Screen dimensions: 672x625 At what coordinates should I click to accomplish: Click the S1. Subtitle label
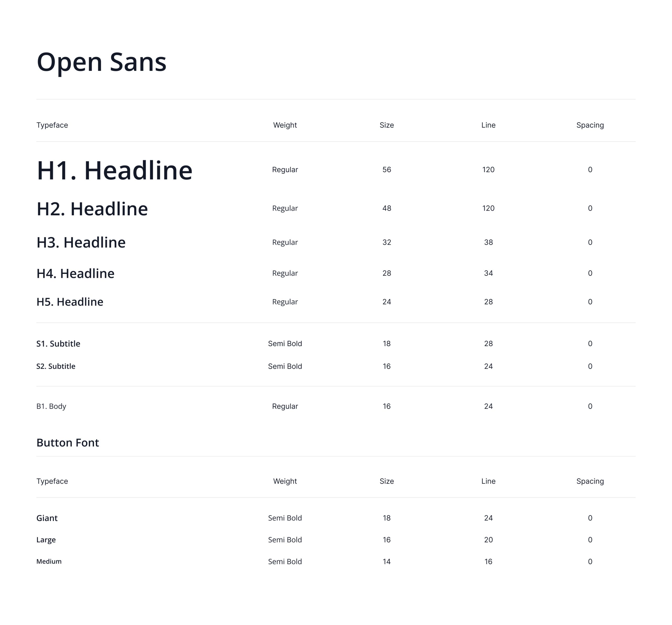(58, 344)
